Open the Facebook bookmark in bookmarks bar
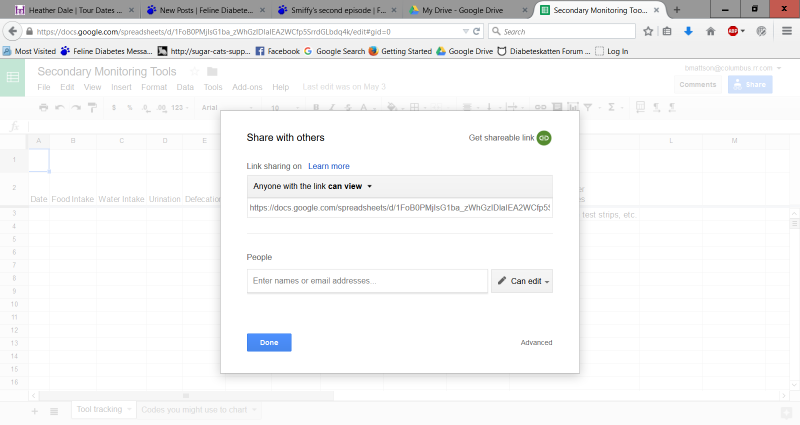800x425 pixels. point(278,50)
